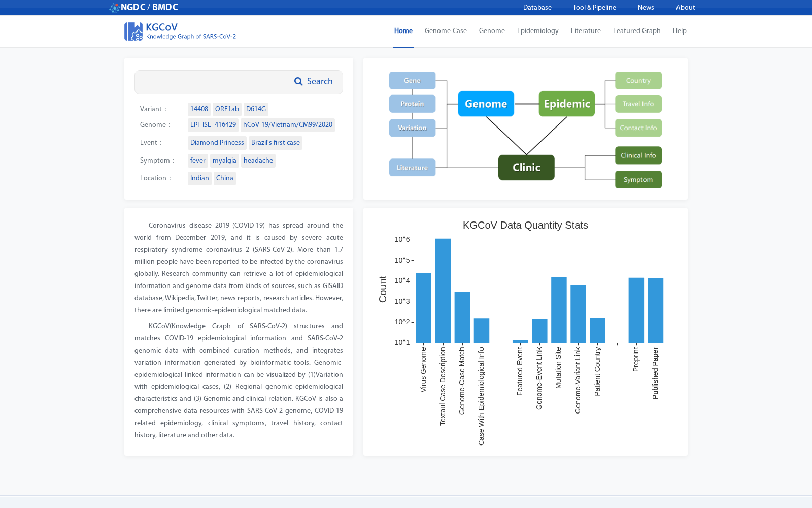Click the KGCoV Data Quantity Stats title
Viewport: 812px width, 508px height.
525,225
